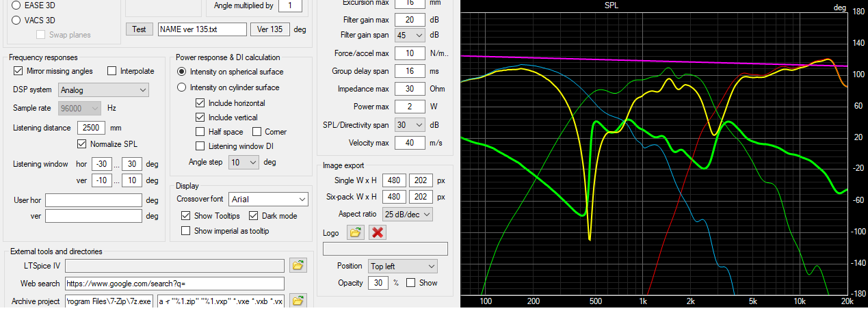
Task: Edit the Angle multiplied by field
Action: (x=290, y=6)
